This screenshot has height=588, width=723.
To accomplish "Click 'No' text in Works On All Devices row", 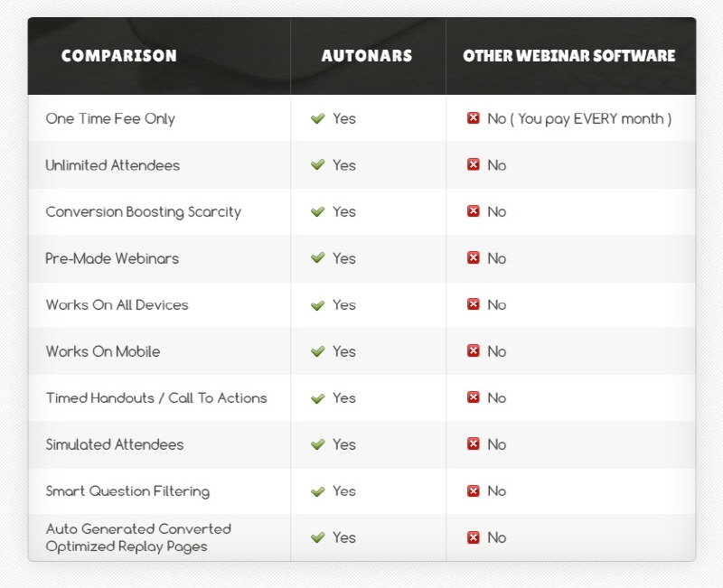I will point(497,304).
